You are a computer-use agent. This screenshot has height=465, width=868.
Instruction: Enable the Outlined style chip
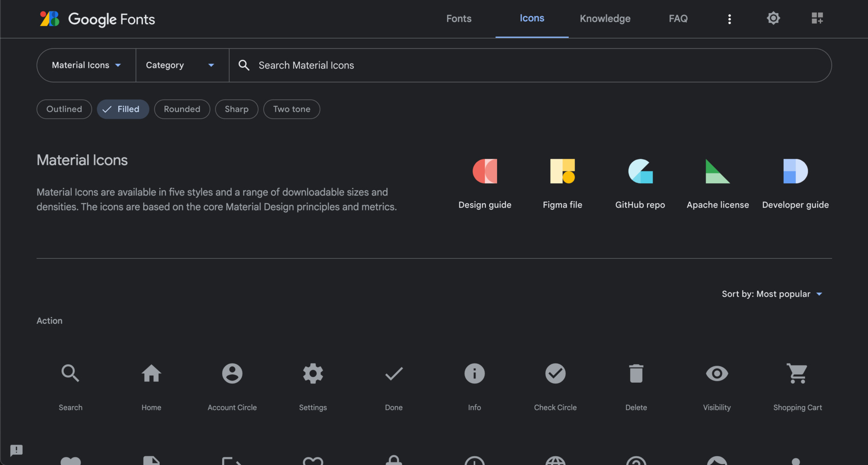pyautogui.click(x=64, y=109)
